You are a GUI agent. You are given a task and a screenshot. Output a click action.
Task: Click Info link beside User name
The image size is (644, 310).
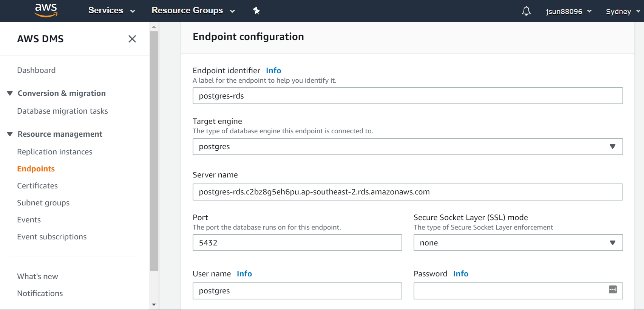[244, 274]
